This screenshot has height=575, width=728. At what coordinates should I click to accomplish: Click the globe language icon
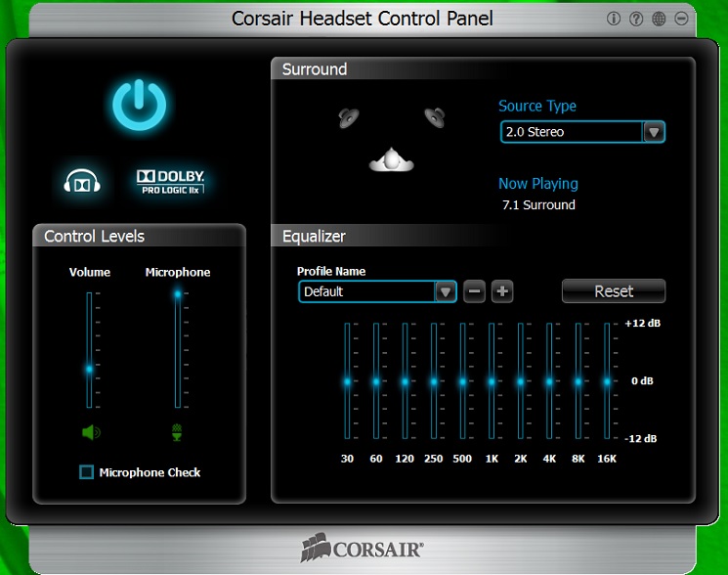(659, 19)
